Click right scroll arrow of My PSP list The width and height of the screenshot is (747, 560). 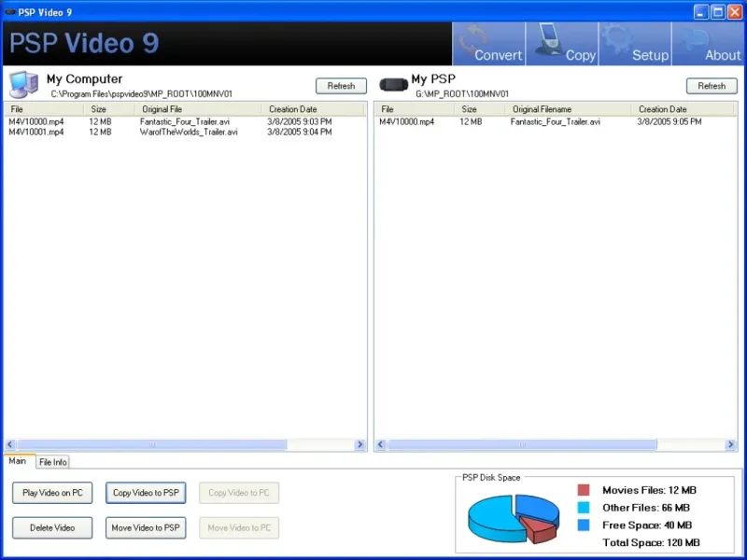730,445
